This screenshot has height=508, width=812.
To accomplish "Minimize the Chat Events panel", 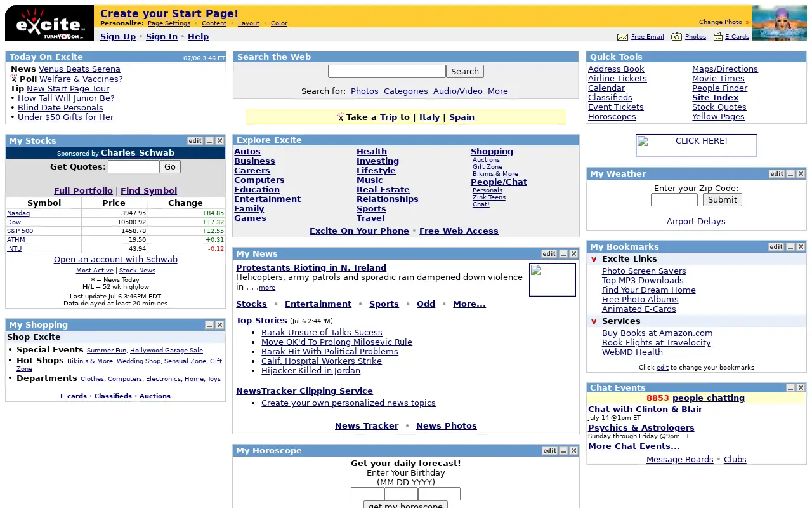I will pyautogui.click(x=790, y=388).
